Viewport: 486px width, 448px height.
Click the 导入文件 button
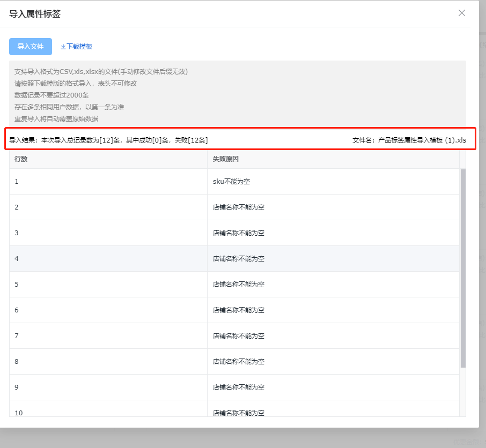[x=31, y=47]
